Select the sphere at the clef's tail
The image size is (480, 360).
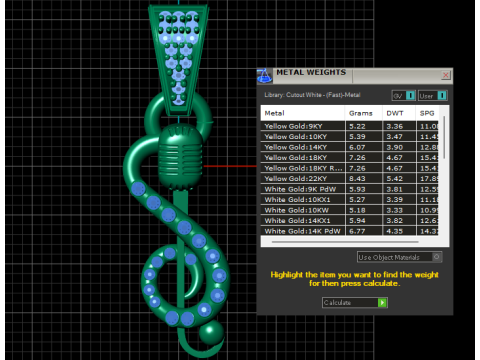coord(211,332)
